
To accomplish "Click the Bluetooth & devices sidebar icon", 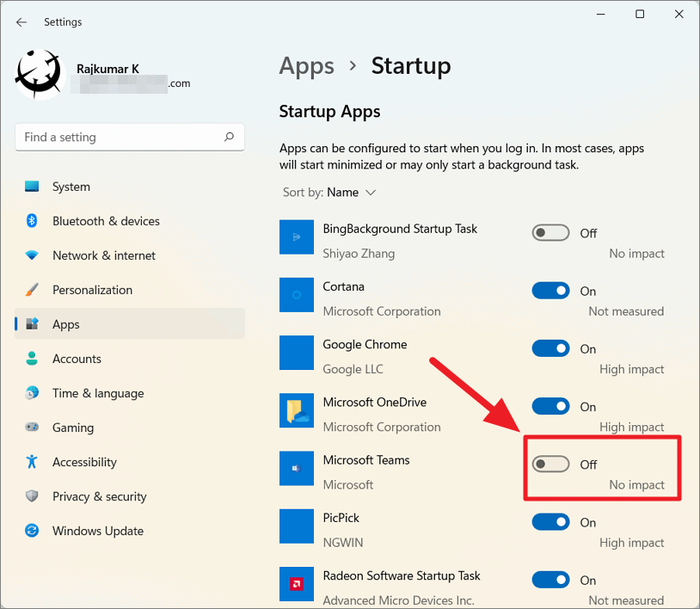I will tap(31, 221).
